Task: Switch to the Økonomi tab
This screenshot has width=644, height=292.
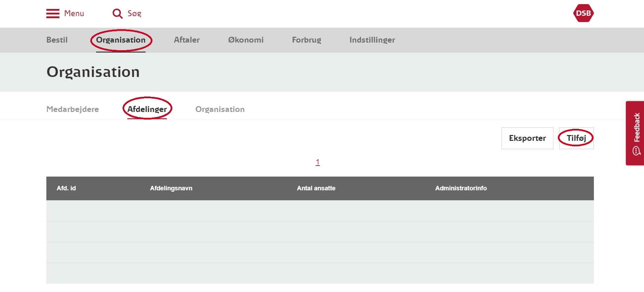Action: [x=246, y=40]
